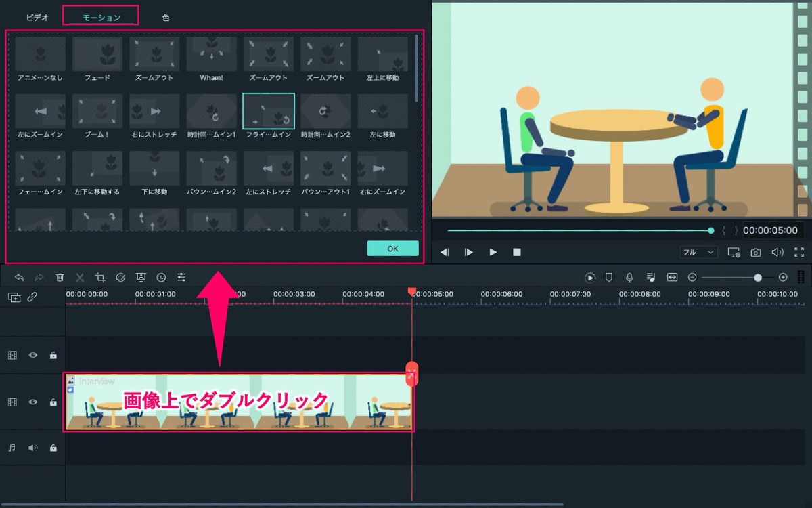Click the add track icon
The width and height of the screenshot is (812, 508).
[x=14, y=297]
